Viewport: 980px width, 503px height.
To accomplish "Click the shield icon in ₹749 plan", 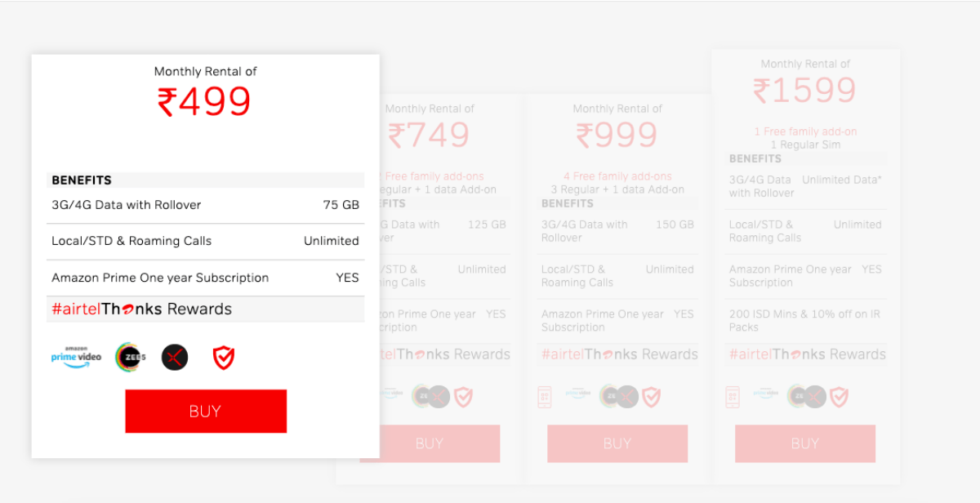I will pyautogui.click(x=463, y=397).
